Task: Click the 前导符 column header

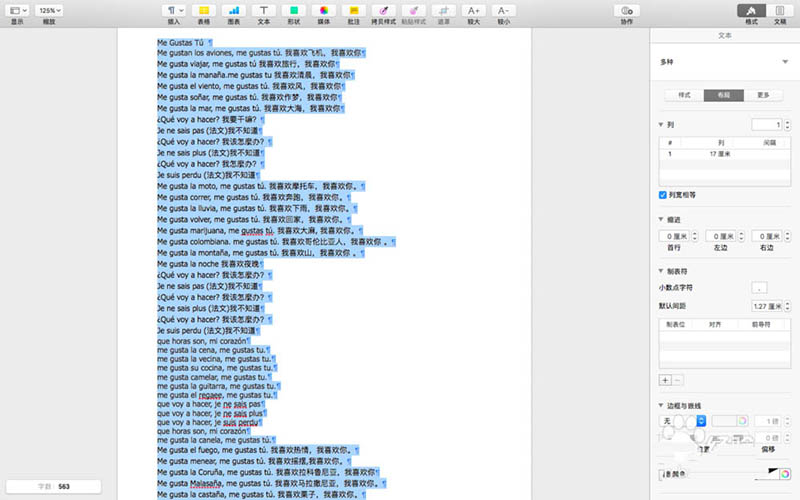Action: coord(761,324)
